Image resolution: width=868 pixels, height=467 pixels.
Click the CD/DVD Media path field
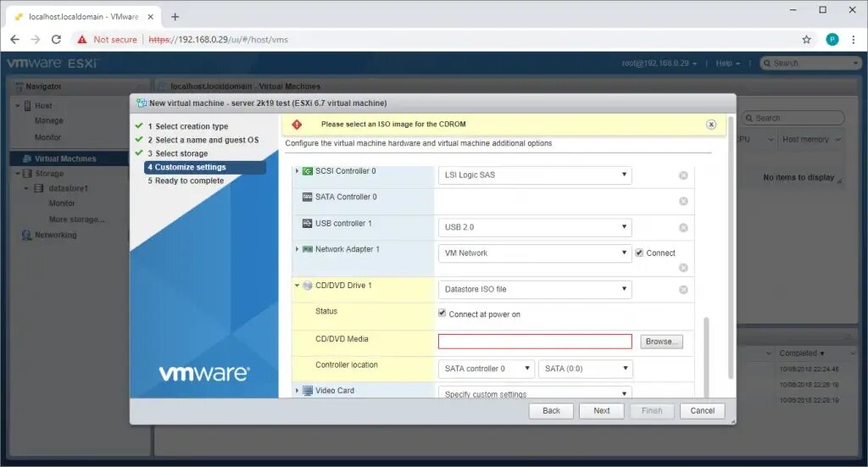535,342
